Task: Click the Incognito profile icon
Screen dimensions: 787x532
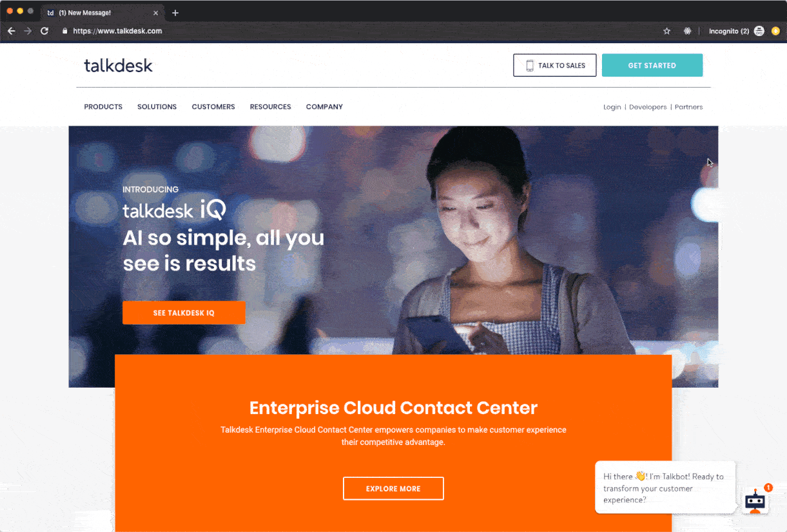Action: point(759,31)
